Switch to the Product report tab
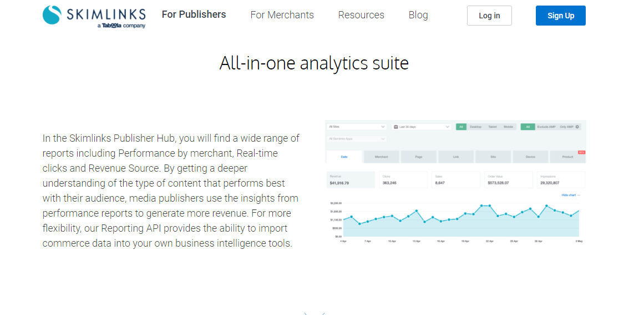 (x=567, y=157)
